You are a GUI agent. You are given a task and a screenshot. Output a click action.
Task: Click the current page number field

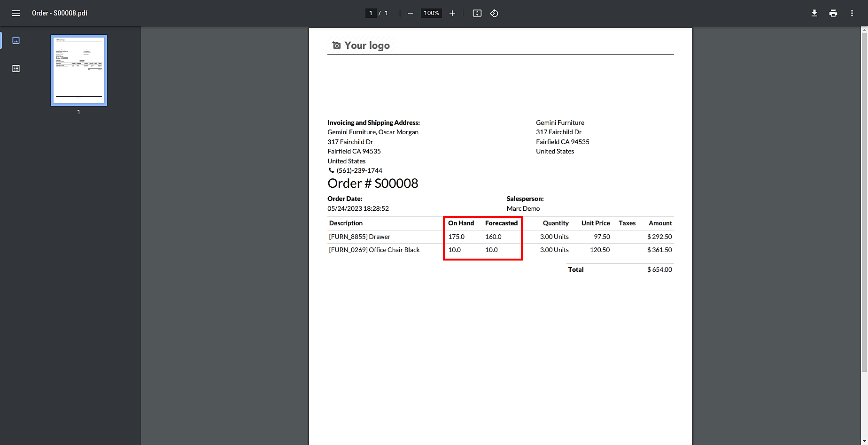pyautogui.click(x=371, y=13)
